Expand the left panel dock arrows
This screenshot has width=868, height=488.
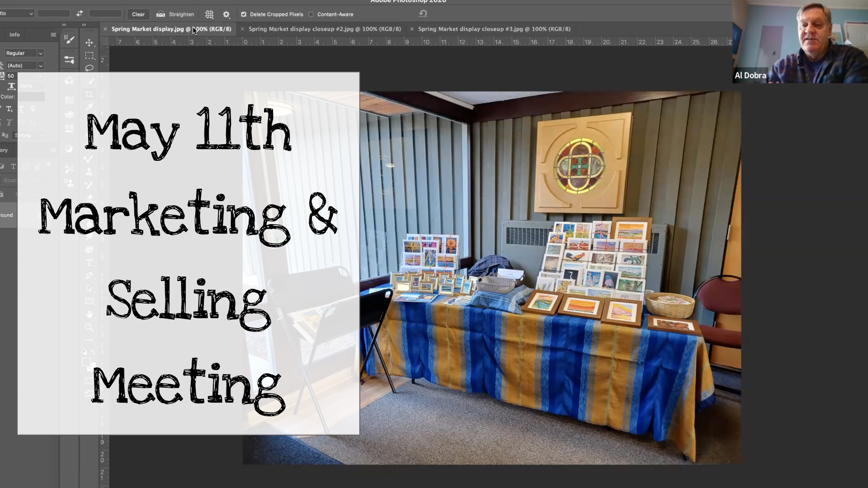point(64,25)
